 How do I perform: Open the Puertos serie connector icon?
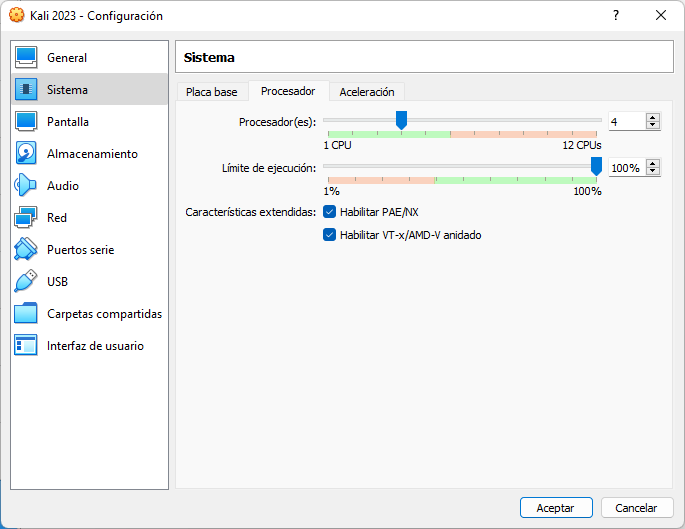[26, 249]
